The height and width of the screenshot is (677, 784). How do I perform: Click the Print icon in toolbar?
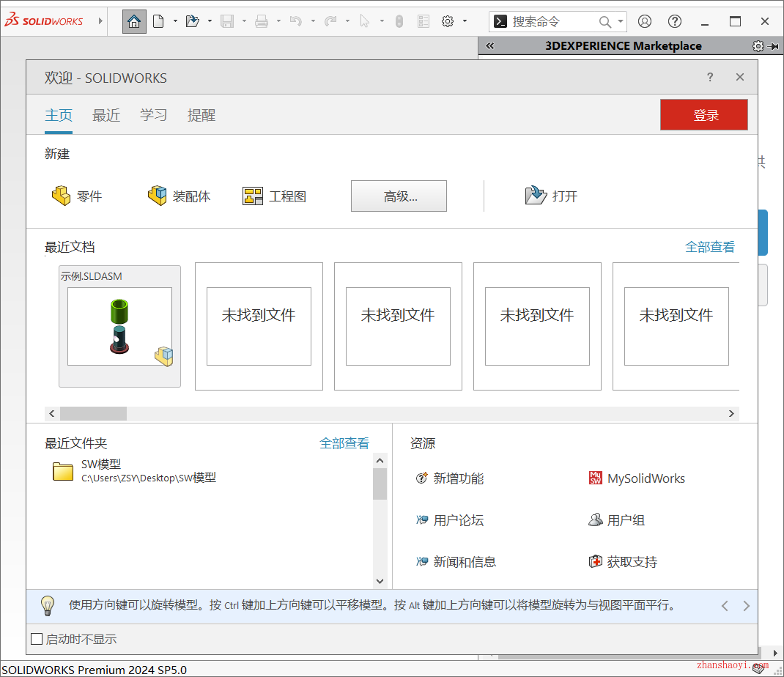[x=262, y=21]
